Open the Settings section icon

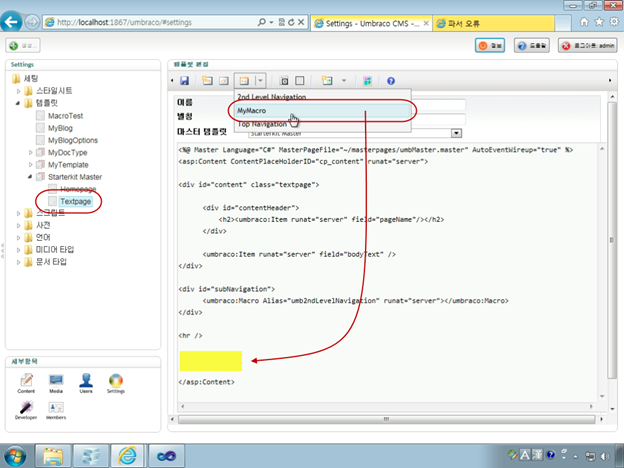(116, 384)
